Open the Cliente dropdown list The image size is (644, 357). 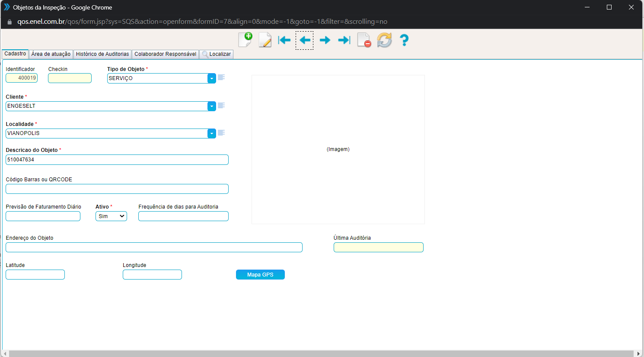(211, 106)
